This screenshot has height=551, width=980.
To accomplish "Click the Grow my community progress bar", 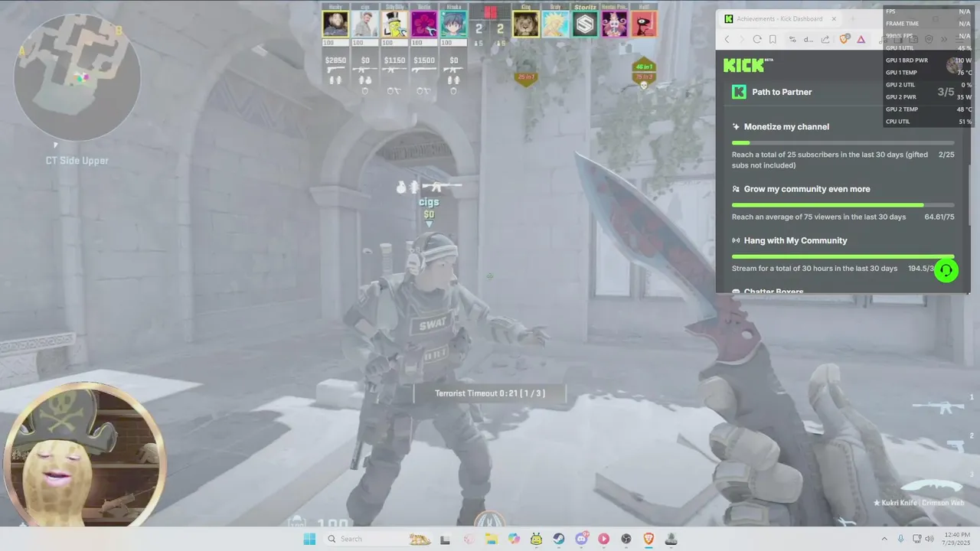I will [843, 205].
